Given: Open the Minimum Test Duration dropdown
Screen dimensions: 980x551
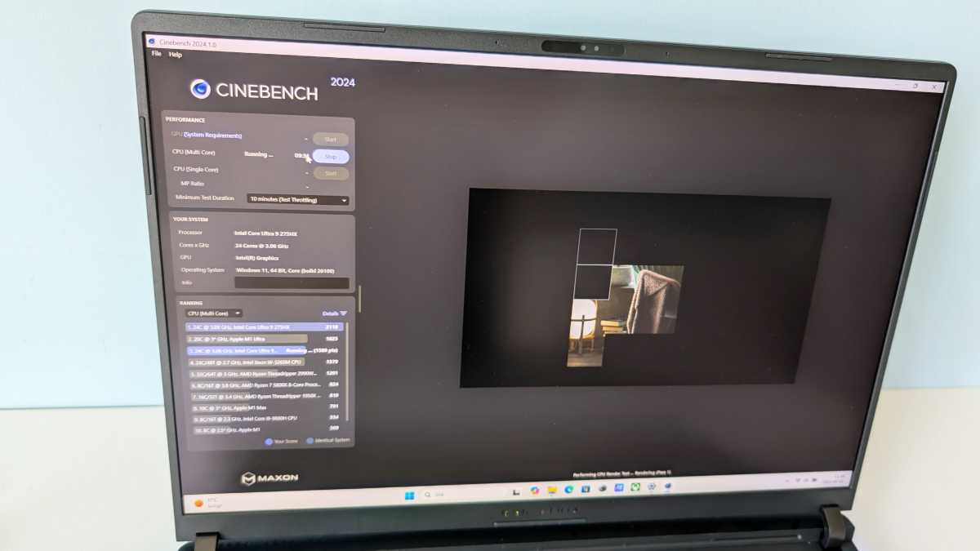Looking at the screenshot, I should (x=298, y=200).
